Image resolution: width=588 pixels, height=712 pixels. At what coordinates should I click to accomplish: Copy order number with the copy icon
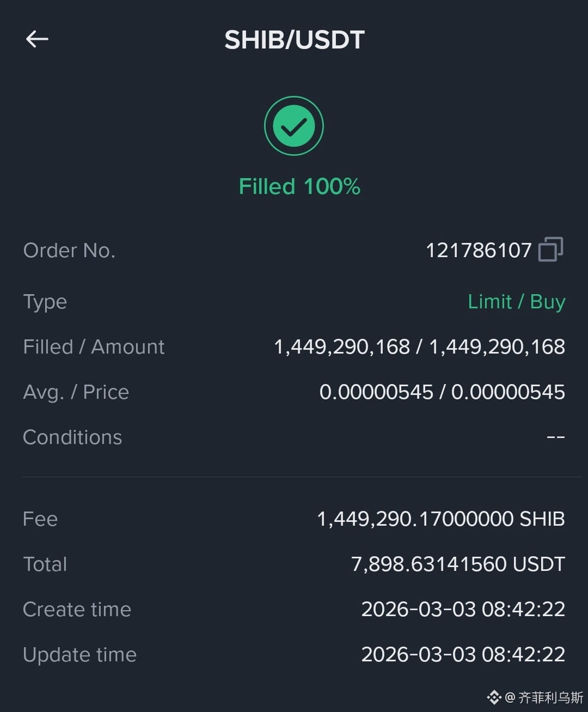(550, 249)
